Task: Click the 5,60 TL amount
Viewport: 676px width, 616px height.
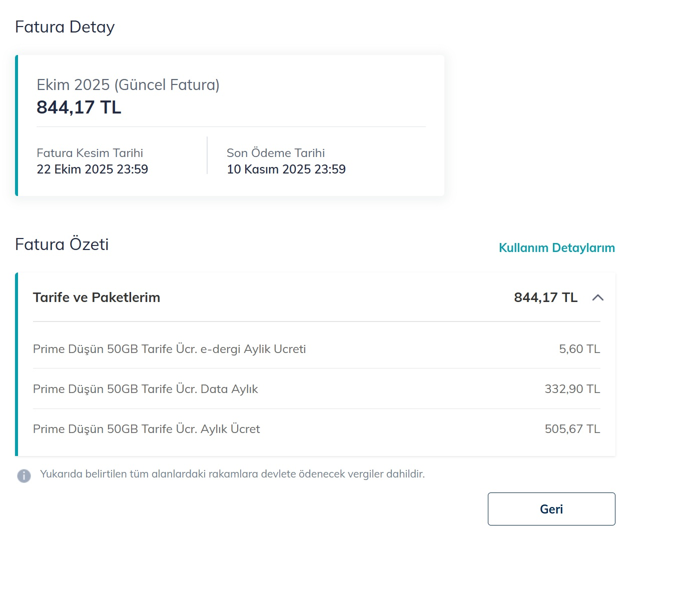Action: (579, 349)
